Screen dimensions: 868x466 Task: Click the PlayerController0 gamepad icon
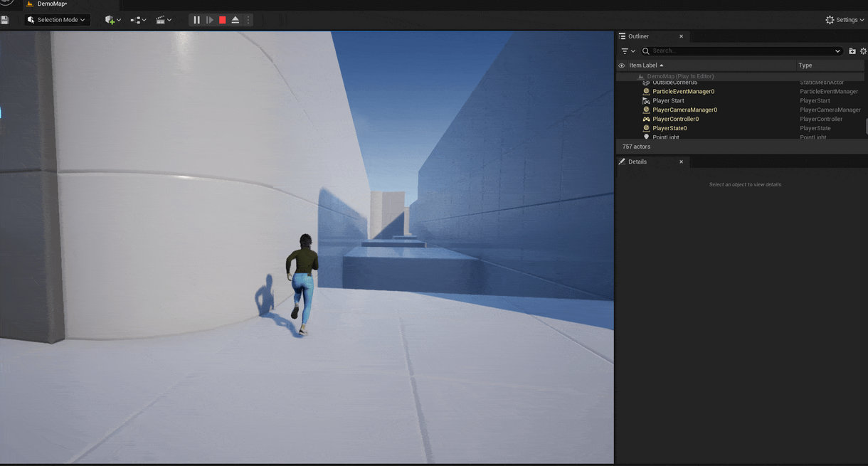click(646, 119)
